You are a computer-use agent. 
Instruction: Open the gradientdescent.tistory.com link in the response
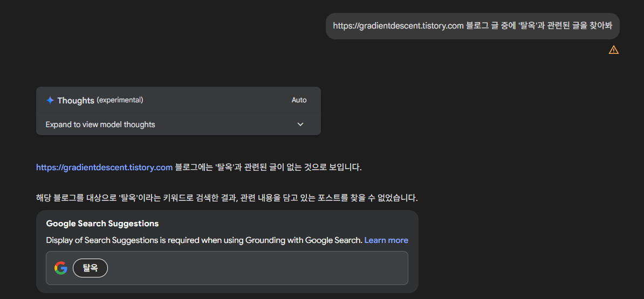(x=104, y=168)
